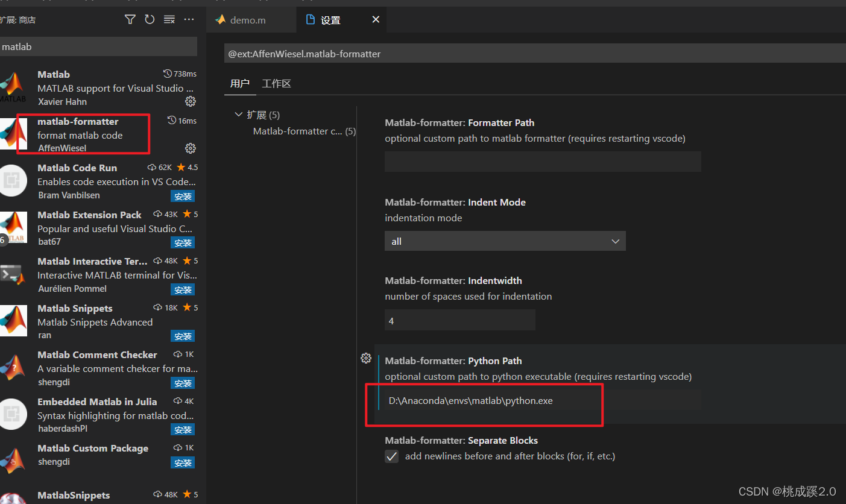The width and height of the screenshot is (846, 504).
Task: Open the Indent Mode dropdown
Action: click(505, 241)
